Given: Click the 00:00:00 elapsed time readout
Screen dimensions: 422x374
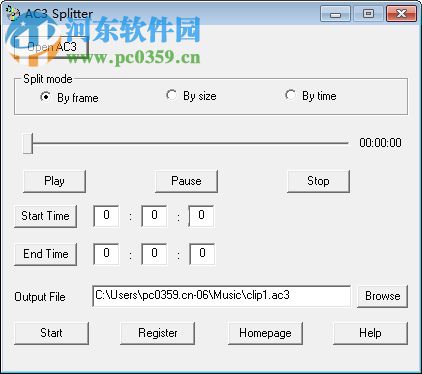Looking at the screenshot, I should click(x=380, y=143).
